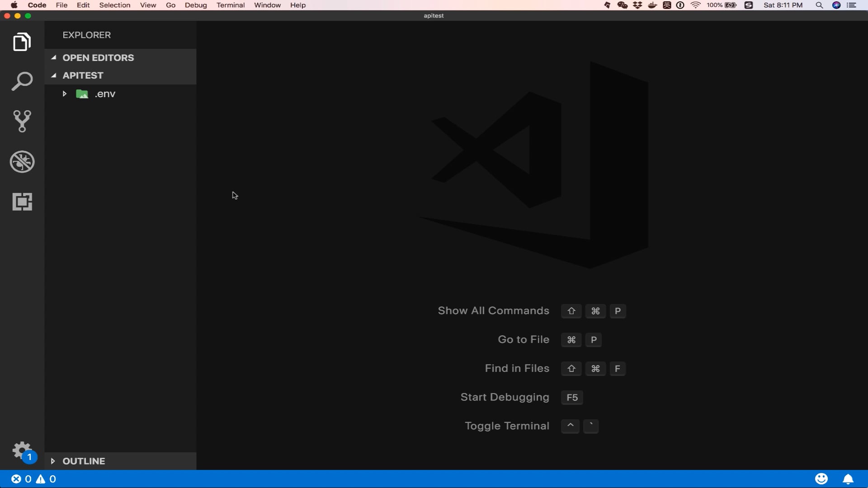Click the Manage gear icon
The height and width of the screenshot is (488, 868).
pos(21,450)
